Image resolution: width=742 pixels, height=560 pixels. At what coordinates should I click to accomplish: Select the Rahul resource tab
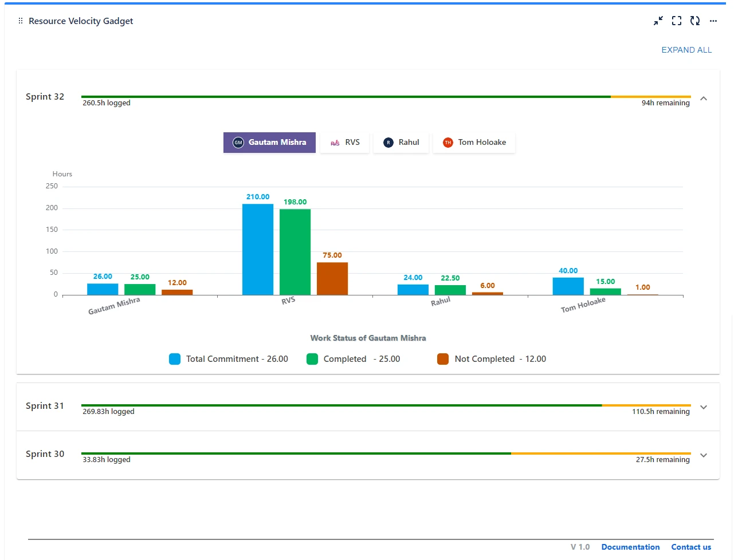click(401, 143)
